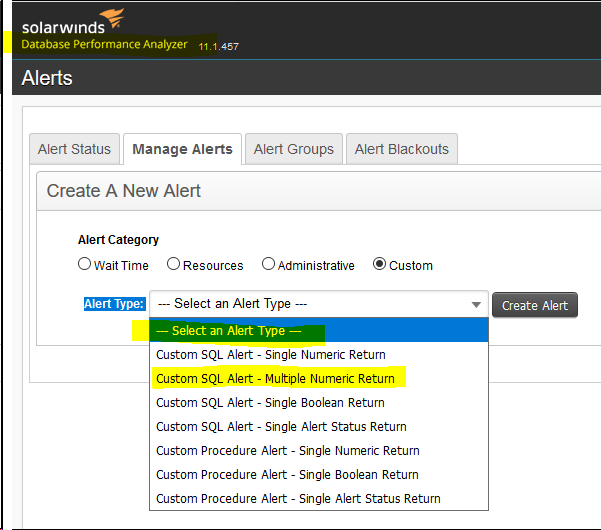
Task: Collapse the Alert Type dropdown arrow
Action: tap(476, 305)
